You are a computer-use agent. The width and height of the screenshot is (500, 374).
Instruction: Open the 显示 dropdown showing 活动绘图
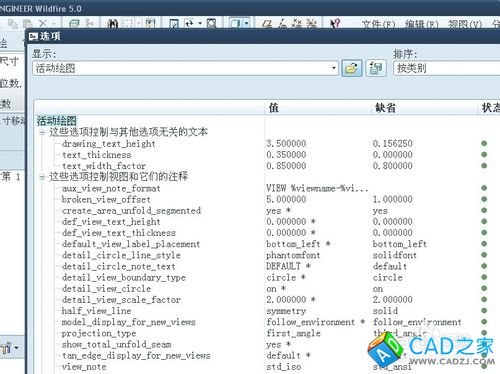(185, 68)
